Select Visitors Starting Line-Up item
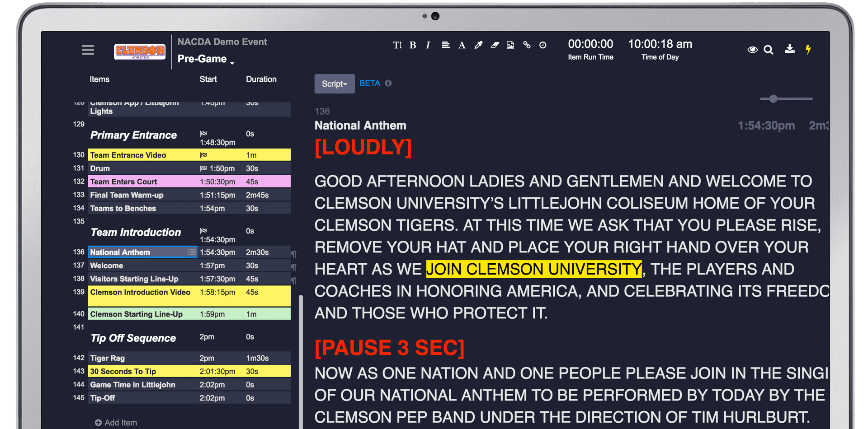 pos(189,279)
